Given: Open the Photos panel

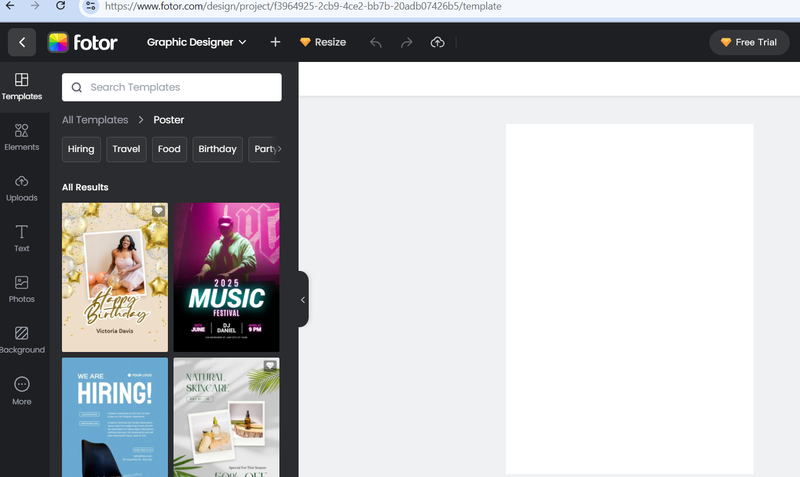Looking at the screenshot, I should click(x=22, y=289).
